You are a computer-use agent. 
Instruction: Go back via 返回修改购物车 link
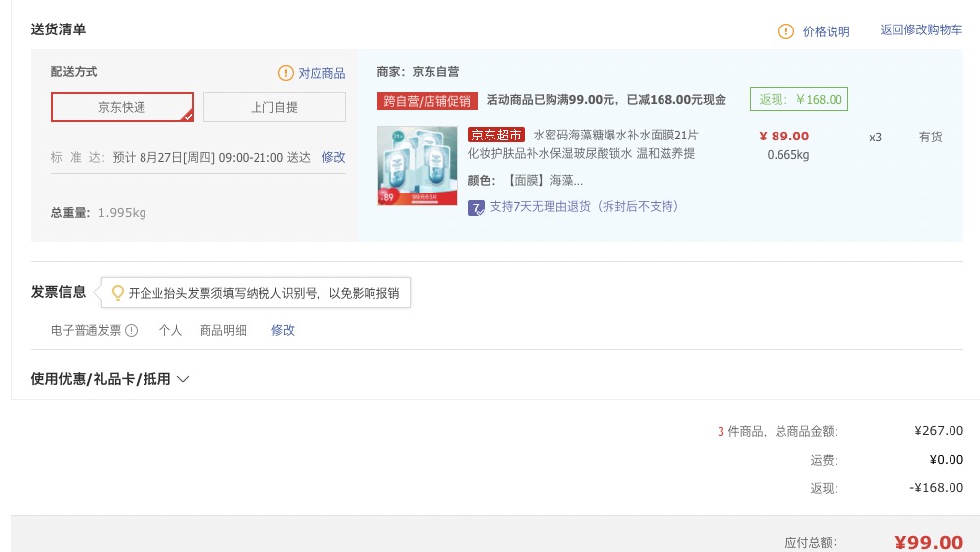pyautogui.click(x=921, y=30)
